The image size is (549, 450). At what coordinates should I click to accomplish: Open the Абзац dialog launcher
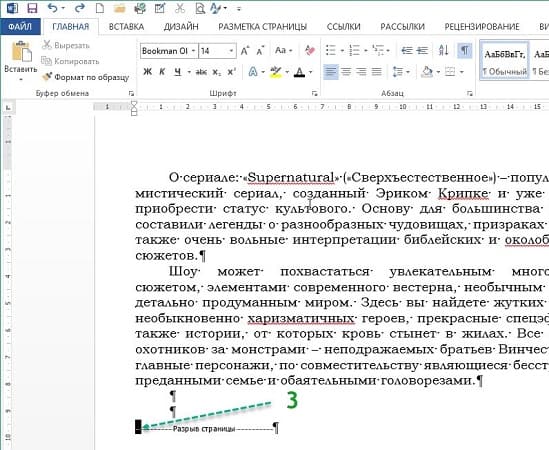click(470, 93)
